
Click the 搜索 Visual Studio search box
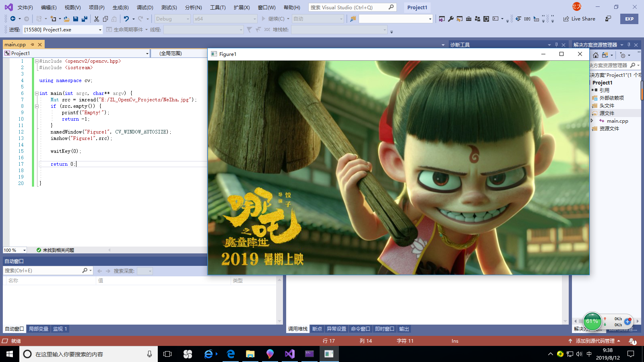(352, 7)
